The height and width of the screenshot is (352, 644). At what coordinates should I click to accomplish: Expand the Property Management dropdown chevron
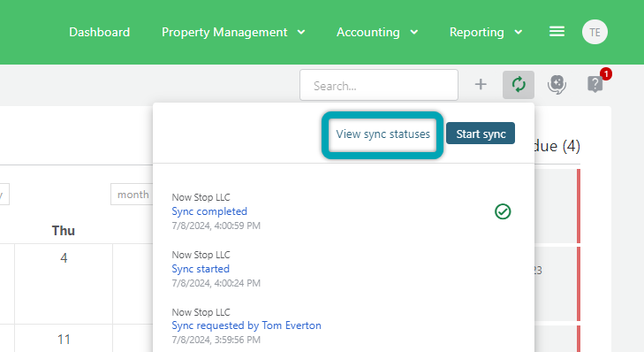tap(301, 32)
